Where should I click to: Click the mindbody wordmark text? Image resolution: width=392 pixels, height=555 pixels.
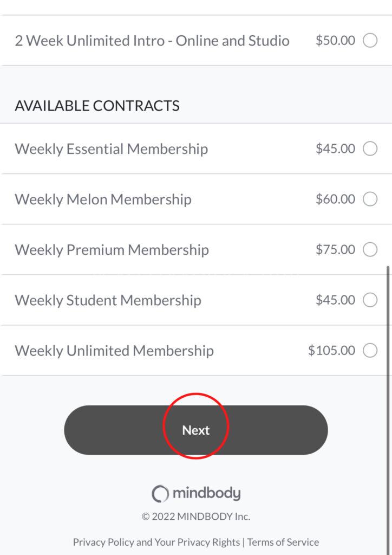(x=206, y=494)
